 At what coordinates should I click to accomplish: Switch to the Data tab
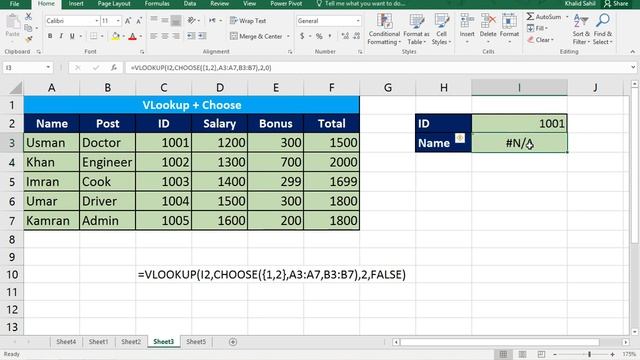click(190, 4)
